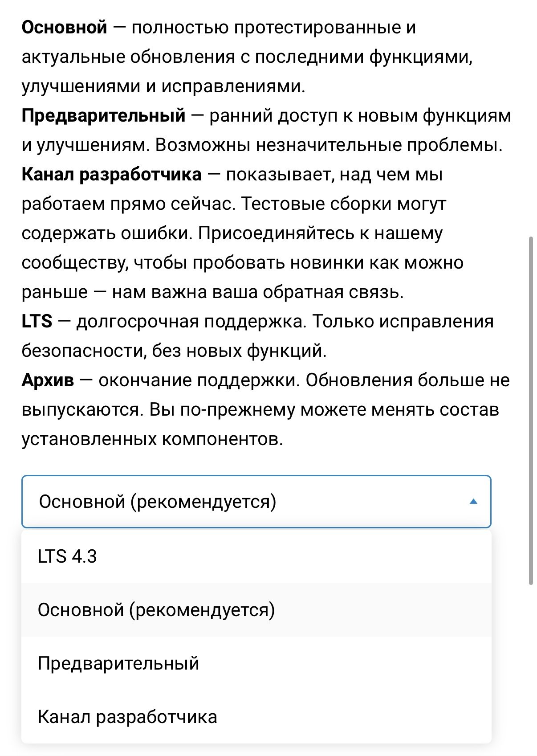The image size is (537, 756).
Task: Click the bold Канал разработчика heading text
Action: pyautogui.click(x=112, y=175)
